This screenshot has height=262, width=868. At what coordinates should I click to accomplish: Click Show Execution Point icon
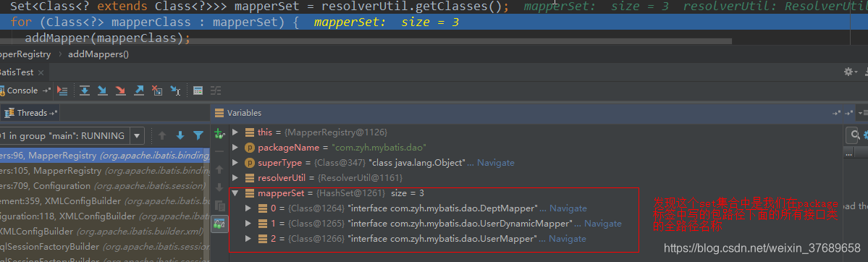point(62,90)
